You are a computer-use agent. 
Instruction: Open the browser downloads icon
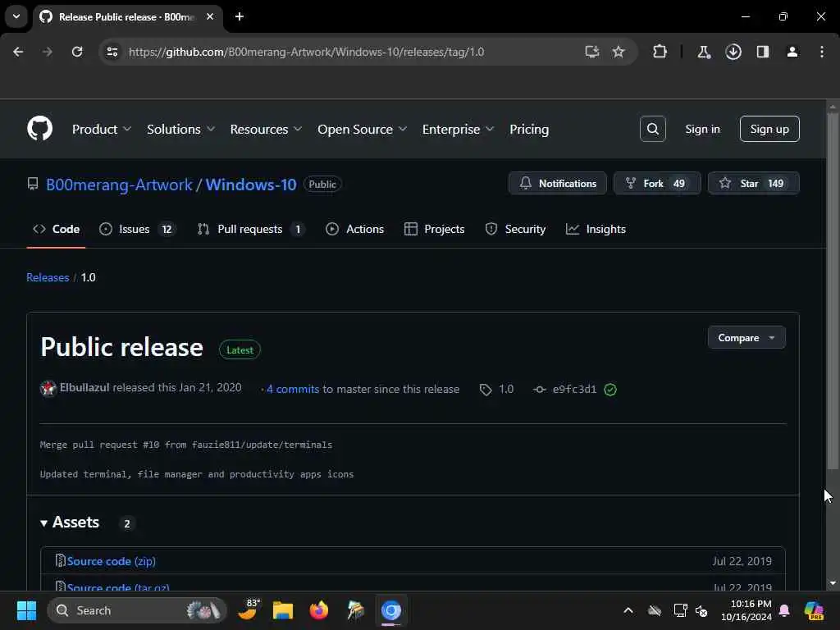[x=733, y=52]
